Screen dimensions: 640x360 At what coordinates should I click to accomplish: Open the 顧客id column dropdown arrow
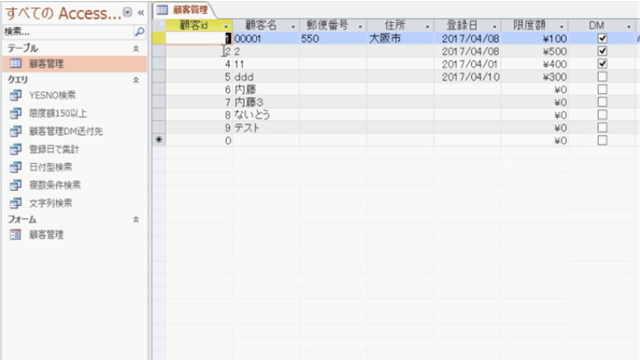point(226,27)
